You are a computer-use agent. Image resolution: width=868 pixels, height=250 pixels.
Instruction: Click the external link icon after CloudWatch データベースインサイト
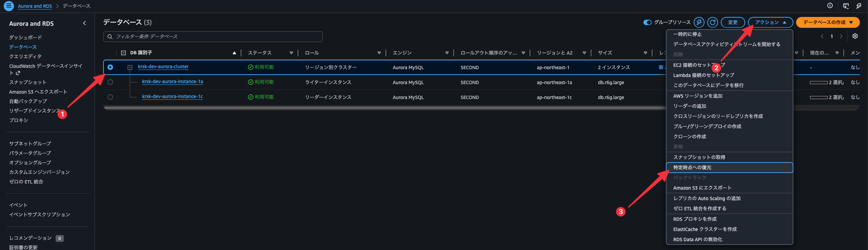(x=18, y=73)
